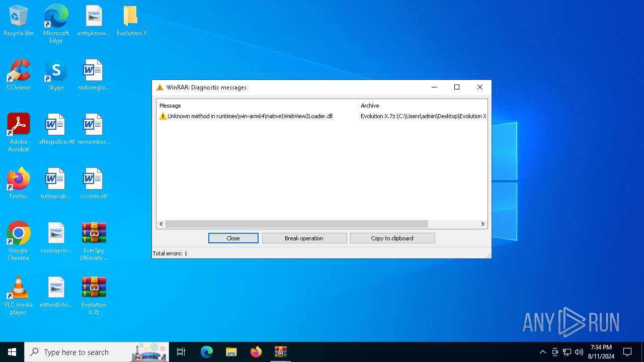Screen dimensions: 644x362
Task: Select the remember Word document icon
Action: click(x=94, y=130)
